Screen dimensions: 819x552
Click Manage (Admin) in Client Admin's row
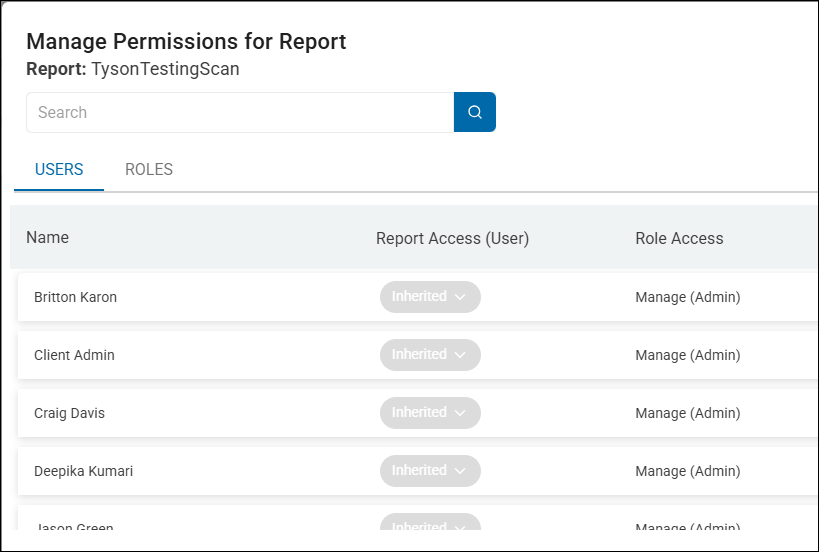(687, 355)
